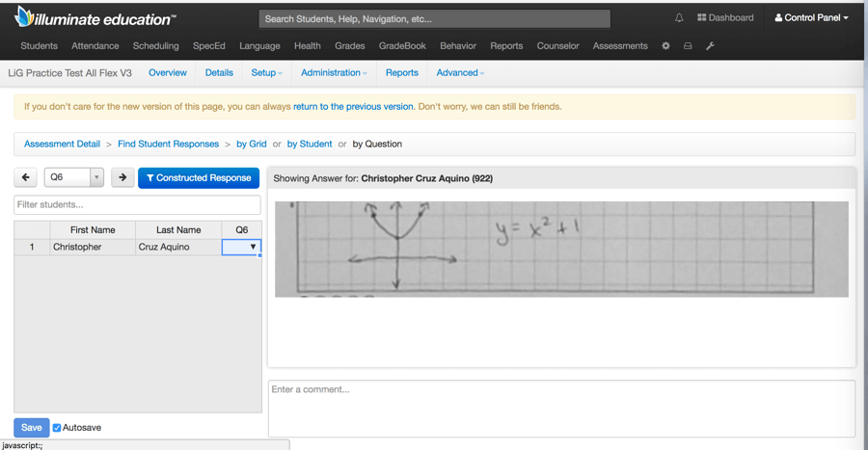Click the Save button

pos(32,428)
